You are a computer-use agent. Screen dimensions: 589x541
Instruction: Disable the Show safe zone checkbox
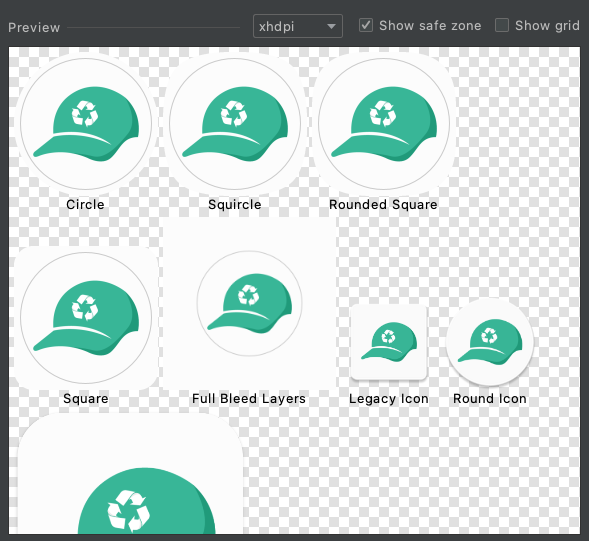(x=366, y=26)
